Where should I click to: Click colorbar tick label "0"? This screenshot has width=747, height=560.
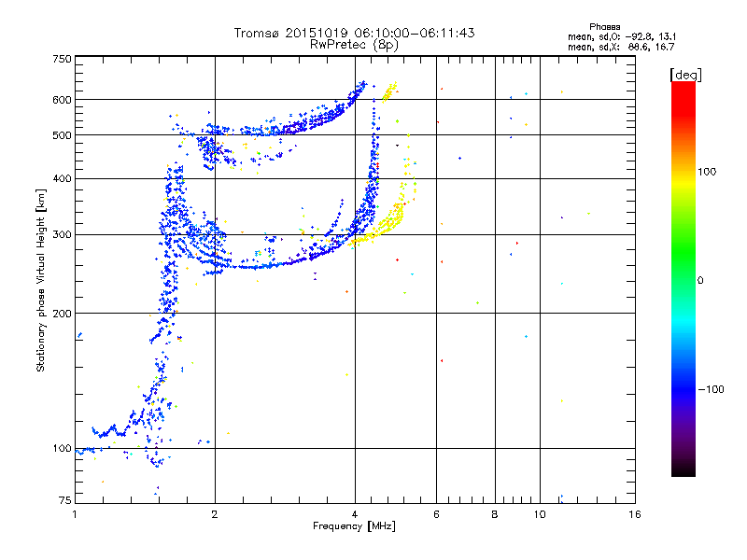pos(700,281)
